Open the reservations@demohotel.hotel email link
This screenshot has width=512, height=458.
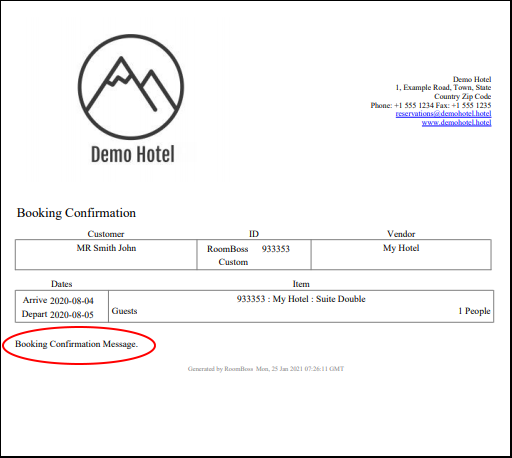click(x=443, y=114)
